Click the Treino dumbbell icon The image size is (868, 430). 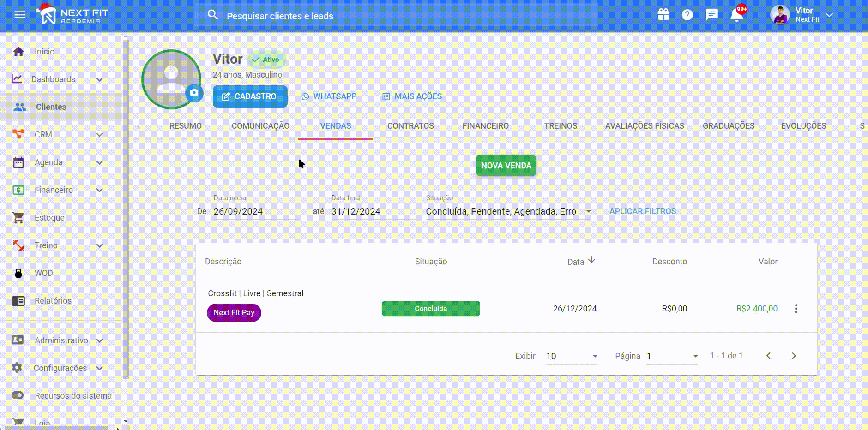coord(18,245)
